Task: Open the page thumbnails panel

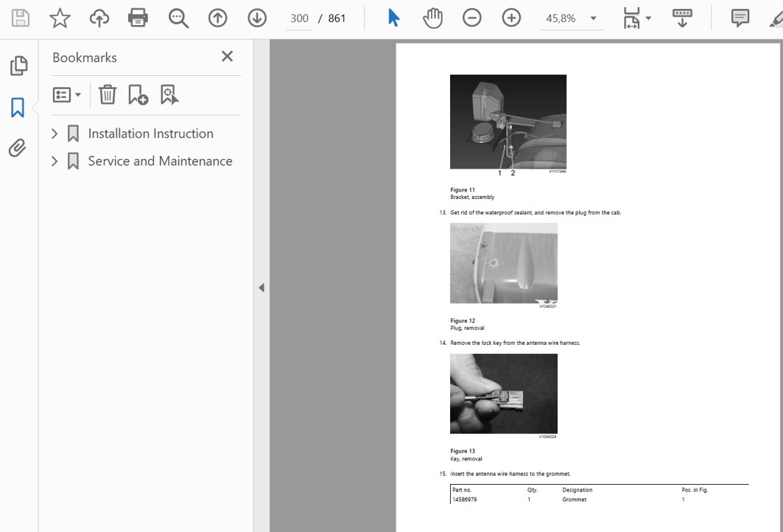Action: 18,66
